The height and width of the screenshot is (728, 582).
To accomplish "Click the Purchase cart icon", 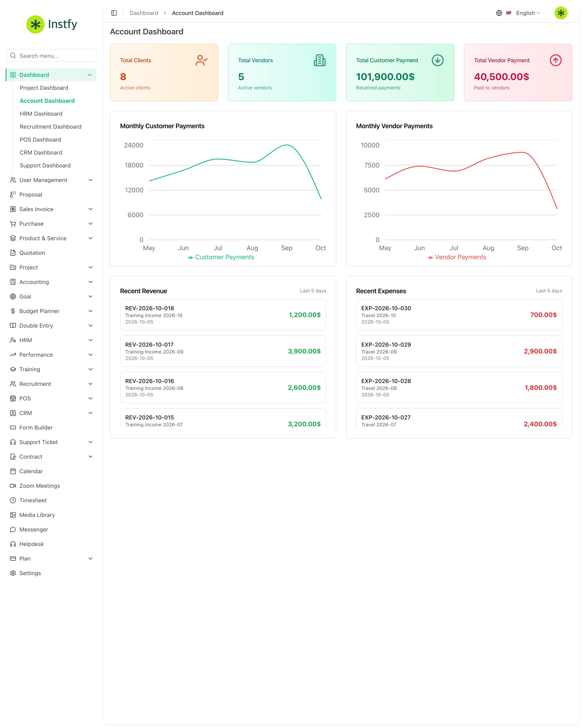I will (13, 224).
